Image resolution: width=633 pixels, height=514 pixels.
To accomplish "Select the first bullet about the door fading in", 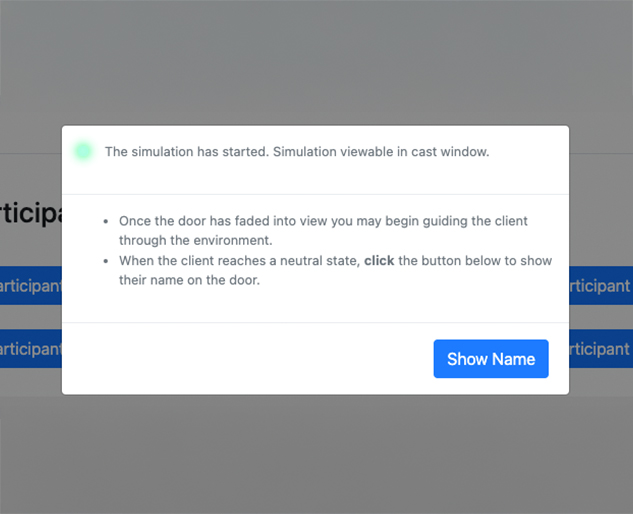I will [x=322, y=230].
